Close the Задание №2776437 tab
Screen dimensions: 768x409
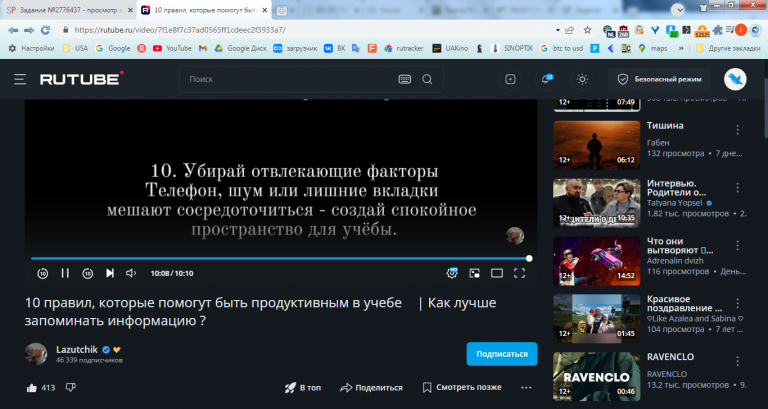(x=130, y=10)
